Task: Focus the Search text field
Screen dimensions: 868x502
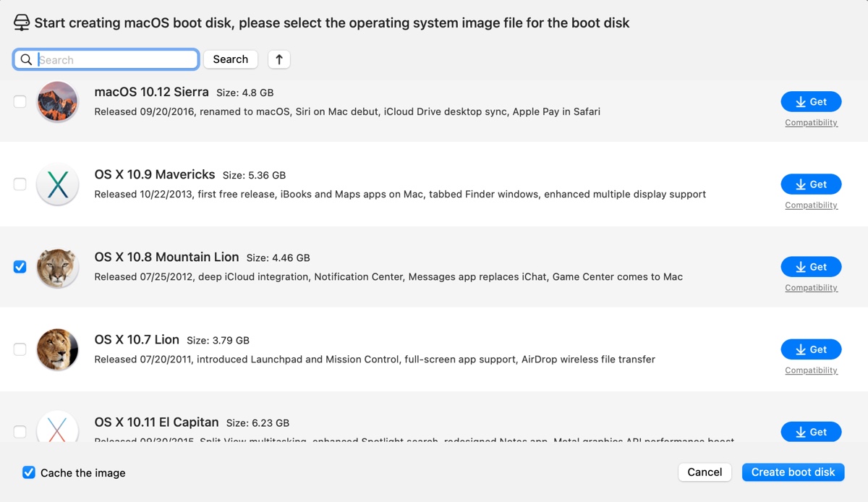Action: 116,59
